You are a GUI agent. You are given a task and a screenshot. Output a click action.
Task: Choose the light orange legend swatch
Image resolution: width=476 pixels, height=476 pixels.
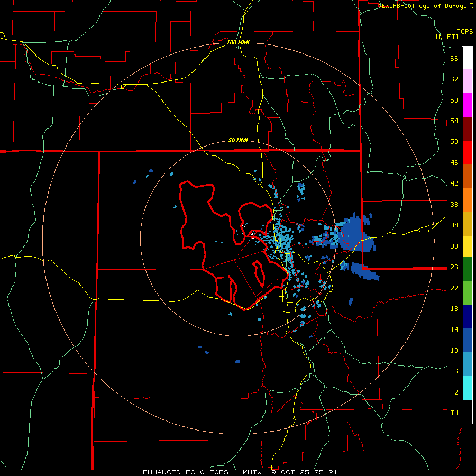(467, 200)
